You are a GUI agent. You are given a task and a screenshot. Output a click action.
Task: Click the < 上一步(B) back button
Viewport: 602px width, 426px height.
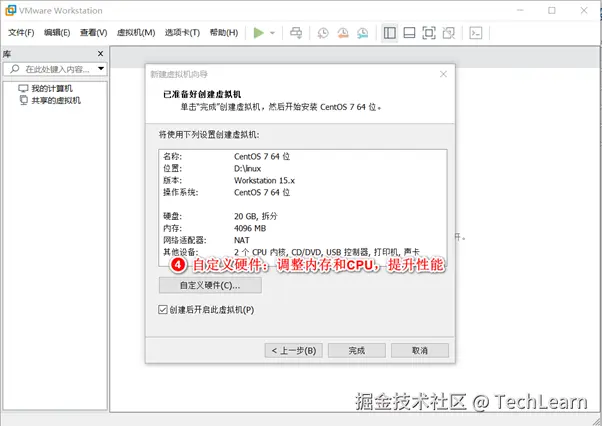pyautogui.click(x=293, y=350)
